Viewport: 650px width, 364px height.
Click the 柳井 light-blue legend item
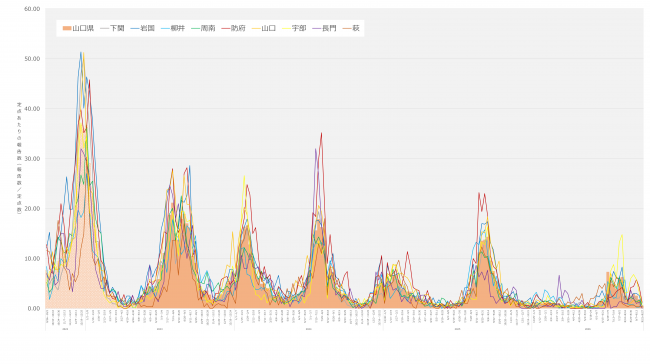173,29
